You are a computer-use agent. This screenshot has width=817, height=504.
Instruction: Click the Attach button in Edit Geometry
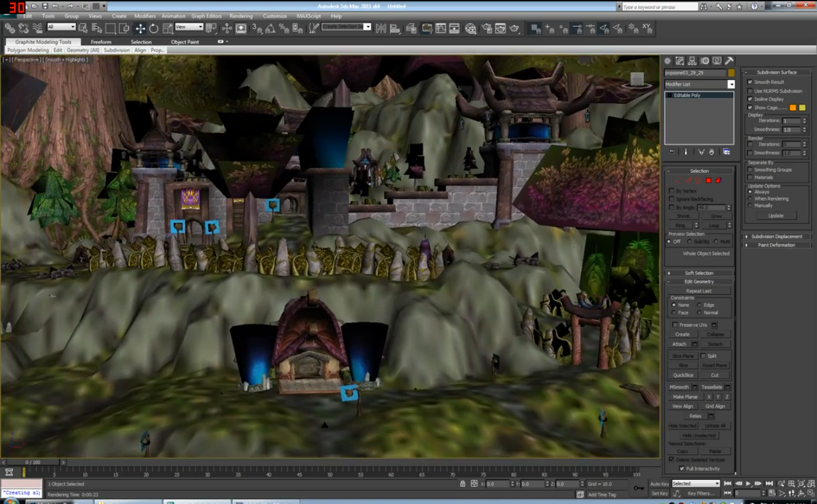(x=679, y=345)
